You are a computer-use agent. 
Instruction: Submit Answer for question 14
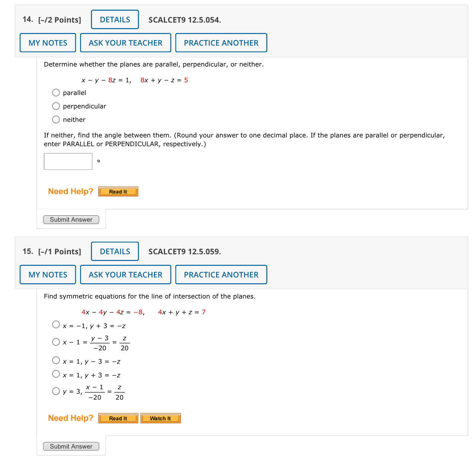point(71,219)
